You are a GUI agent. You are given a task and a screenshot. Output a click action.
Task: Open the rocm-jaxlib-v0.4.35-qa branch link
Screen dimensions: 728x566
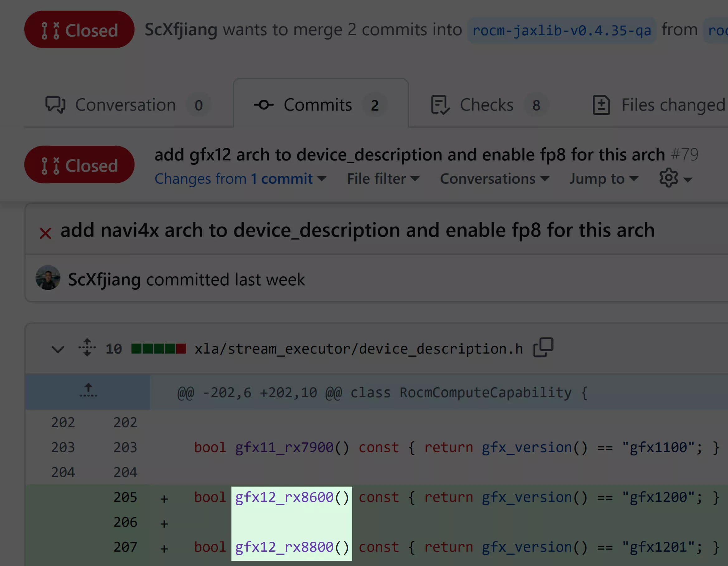pos(561,31)
